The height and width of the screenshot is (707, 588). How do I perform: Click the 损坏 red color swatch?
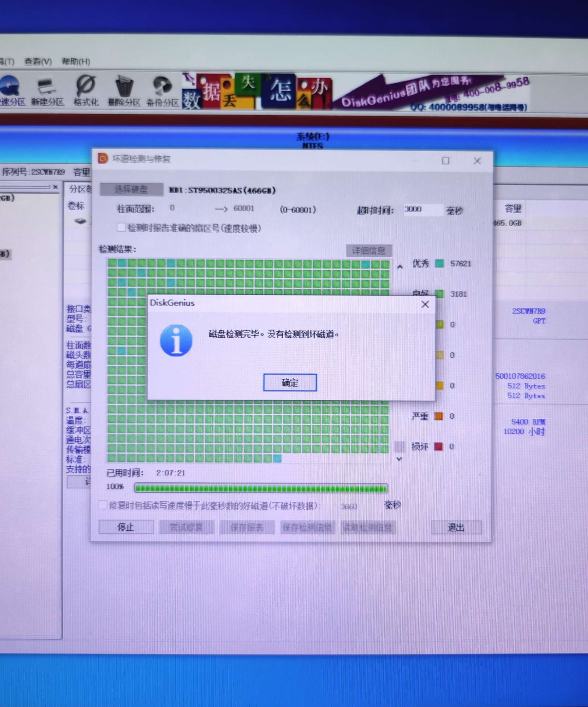pyautogui.click(x=439, y=447)
